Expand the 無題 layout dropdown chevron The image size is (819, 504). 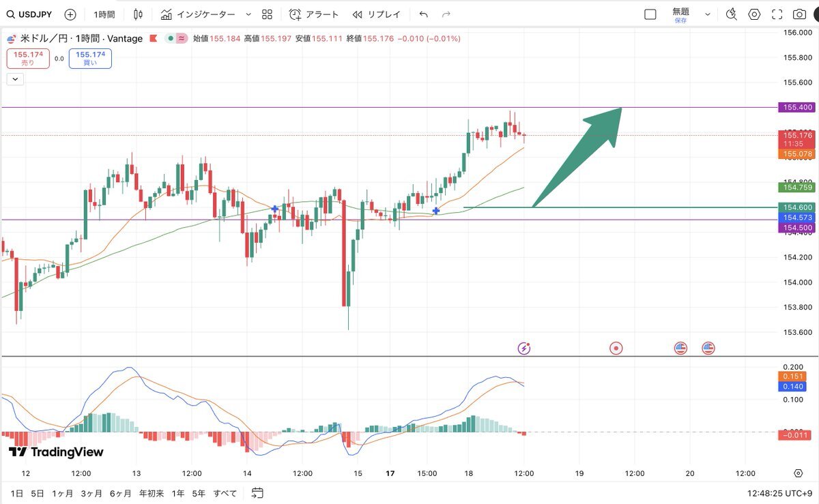(708, 14)
